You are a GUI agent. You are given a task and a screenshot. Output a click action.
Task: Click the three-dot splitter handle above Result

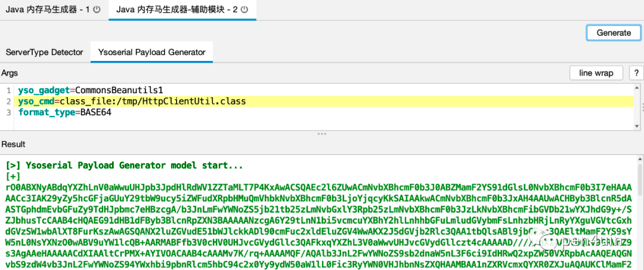point(321,134)
